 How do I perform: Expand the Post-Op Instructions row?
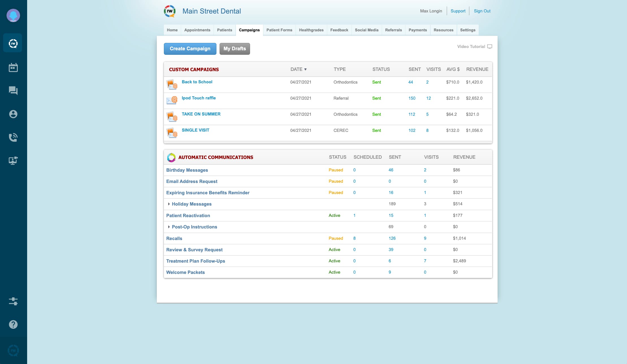pyautogui.click(x=169, y=227)
